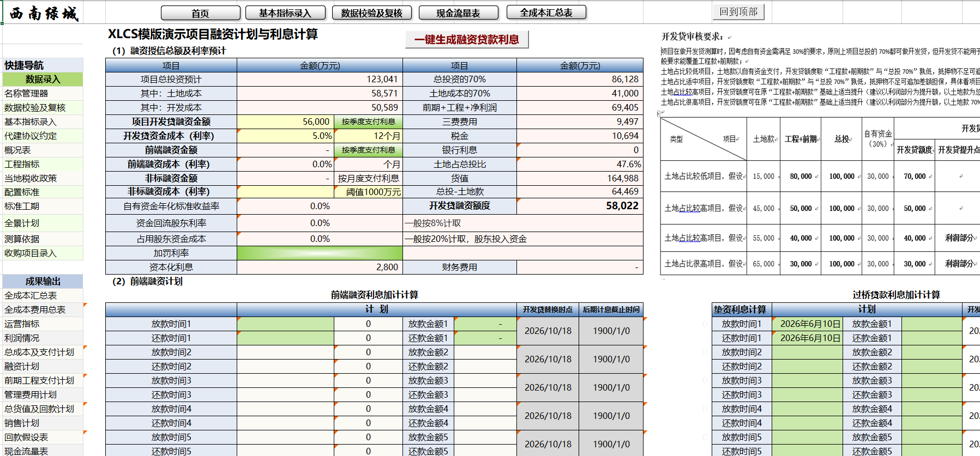Click the 放款金额1 green amount cell
Image resolution: width=980 pixels, height=456 pixels.
click(485, 324)
